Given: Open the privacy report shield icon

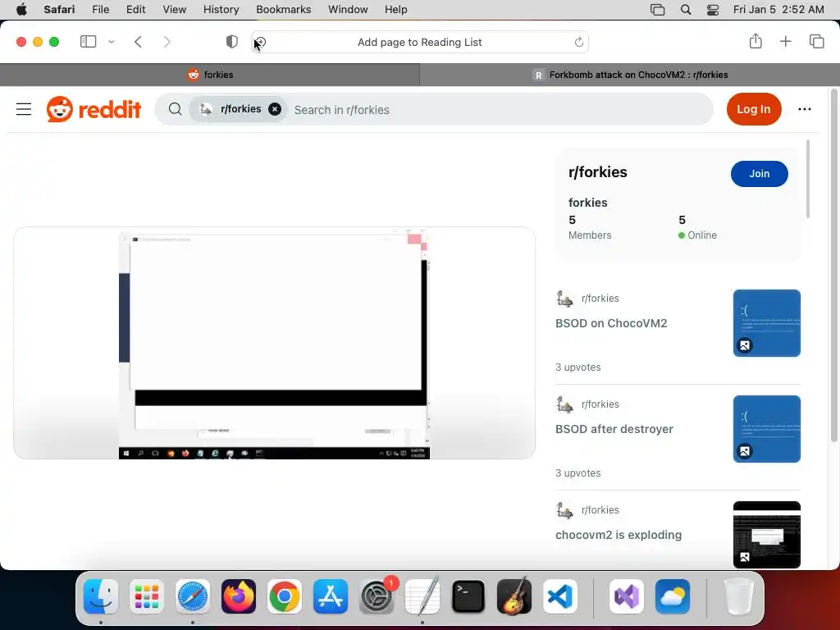Looking at the screenshot, I should (x=231, y=42).
